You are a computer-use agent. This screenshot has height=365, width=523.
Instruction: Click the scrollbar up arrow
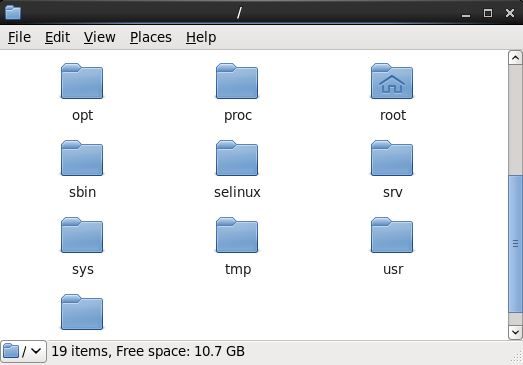pos(515,58)
